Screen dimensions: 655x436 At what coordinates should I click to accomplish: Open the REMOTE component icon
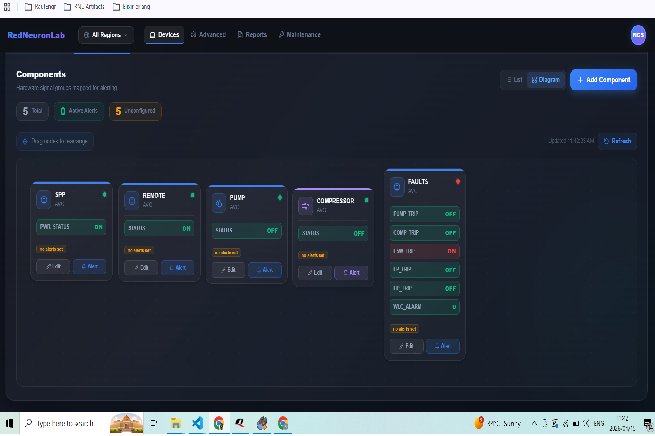tap(132, 200)
